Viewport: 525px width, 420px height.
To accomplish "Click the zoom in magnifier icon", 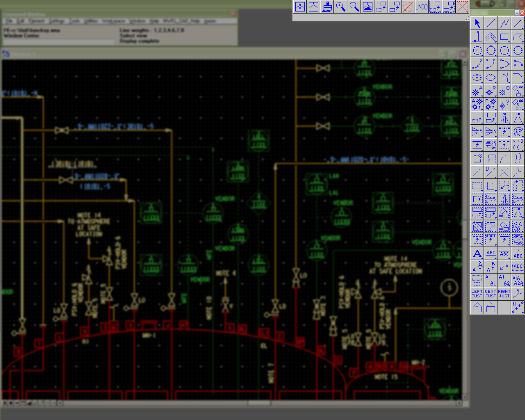I will 340,7.
